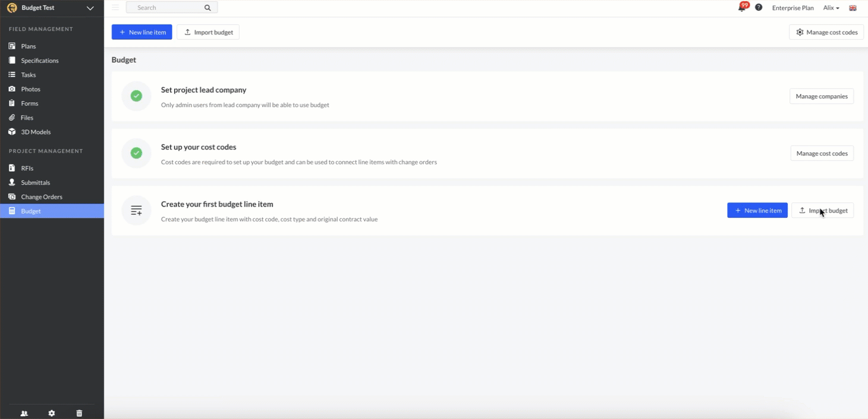This screenshot has height=419, width=868.
Task: Open project settings gear in sidebar footer
Action: (52, 413)
